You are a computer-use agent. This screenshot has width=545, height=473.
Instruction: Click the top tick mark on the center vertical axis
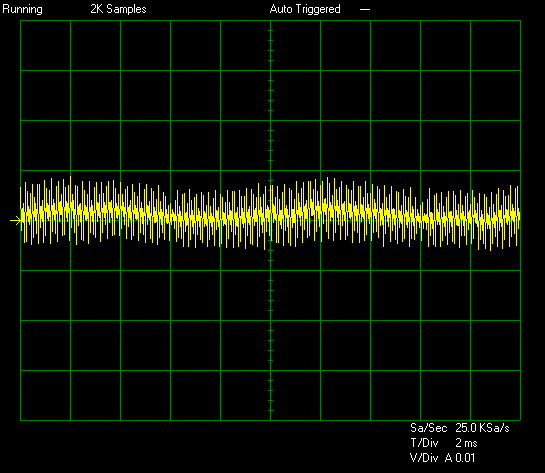pyautogui.click(x=270, y=31)
